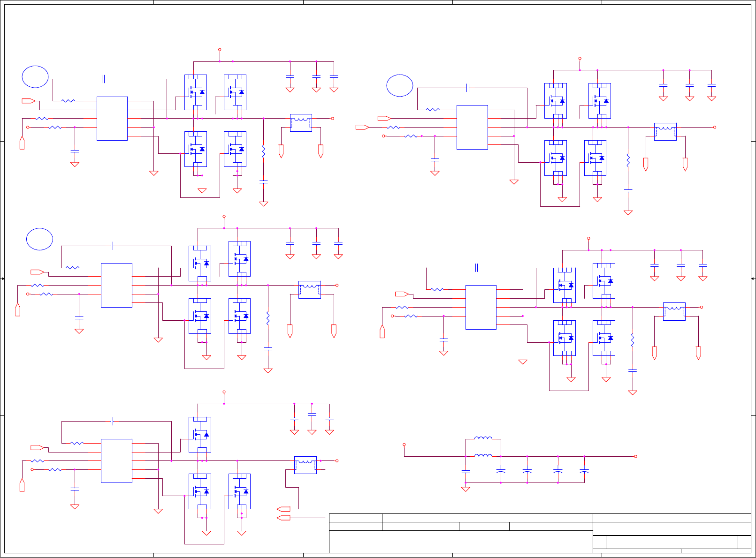The image size is (756, 558).
Task: Click upper left-pointing port symbol in bottom-left circuit
Action: tap(283, 509)
